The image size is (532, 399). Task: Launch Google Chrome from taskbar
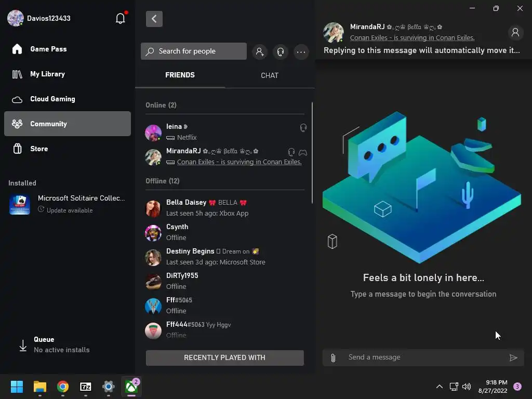(63, 387)
